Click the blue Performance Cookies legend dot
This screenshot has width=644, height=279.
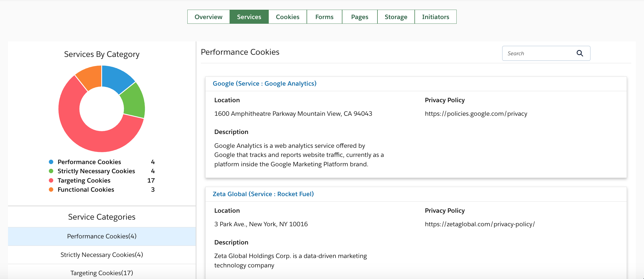51,162
